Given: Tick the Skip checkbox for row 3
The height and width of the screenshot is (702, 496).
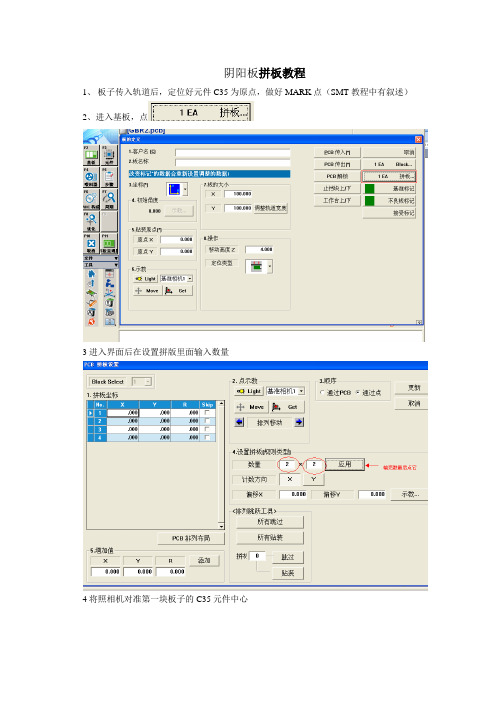Looking at the screenshot, I should point(207,429).
